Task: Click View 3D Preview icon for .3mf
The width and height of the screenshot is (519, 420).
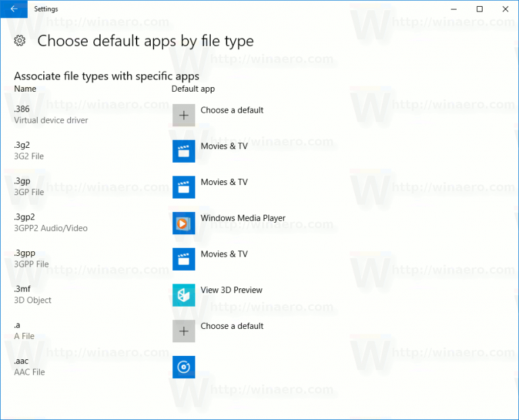Action: pyautogui.click(x=184, y=295)
